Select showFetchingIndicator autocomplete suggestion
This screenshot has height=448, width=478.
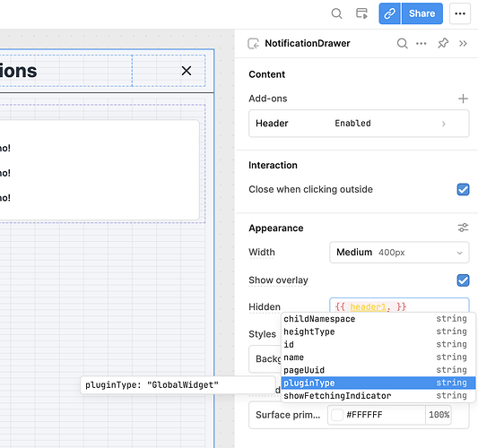[378, 396]
